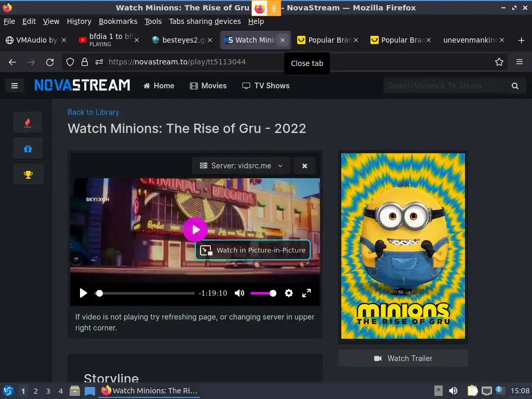Open the File menu
The height and width of the screenshot is (399, 532).
9,21
